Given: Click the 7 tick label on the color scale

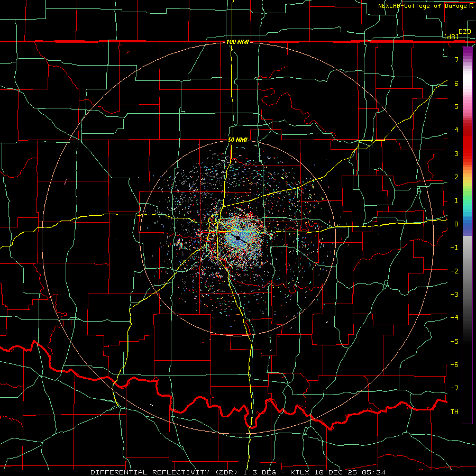Looking at the screenshot, I should click(456, 59).
